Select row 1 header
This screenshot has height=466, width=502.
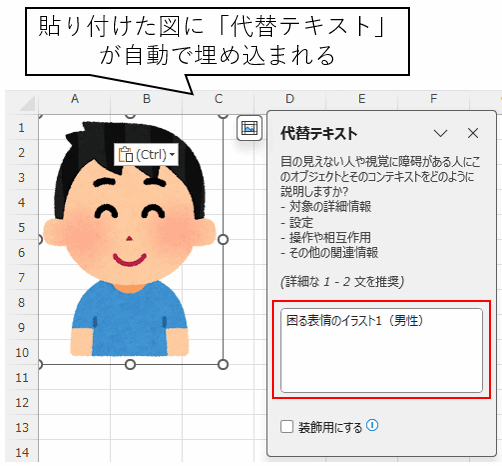click(21, 128)
